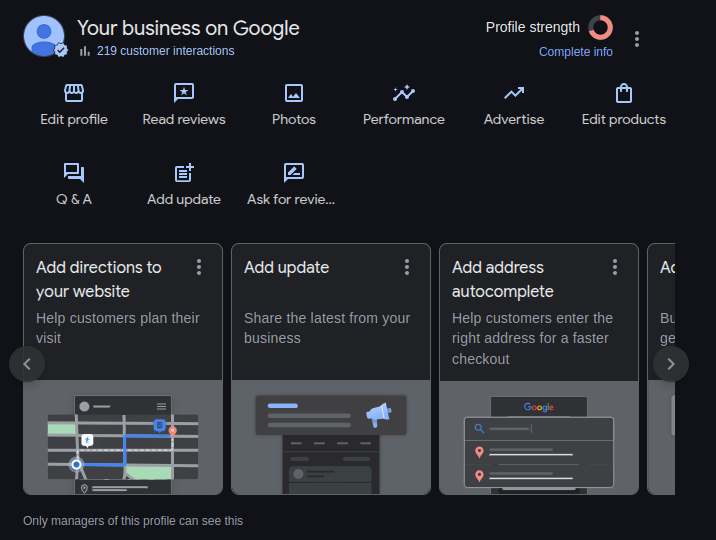Open Read reviews star icon

point(184,94)
